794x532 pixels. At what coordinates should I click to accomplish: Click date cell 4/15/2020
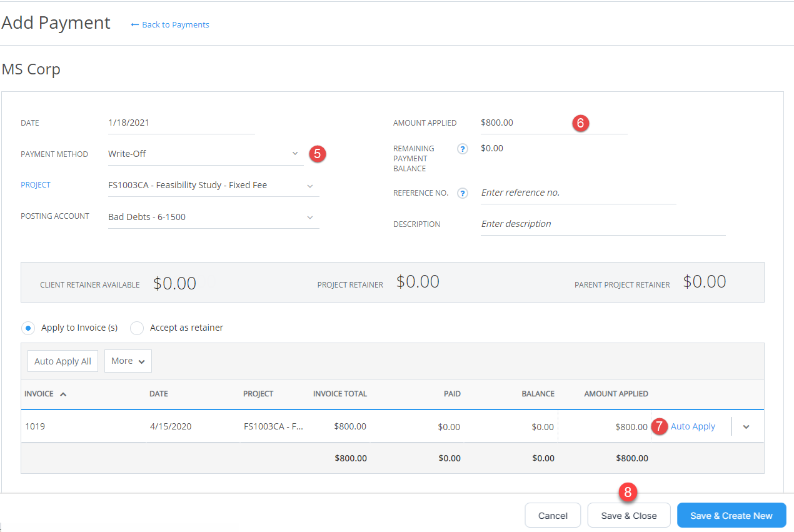[171, 427]
